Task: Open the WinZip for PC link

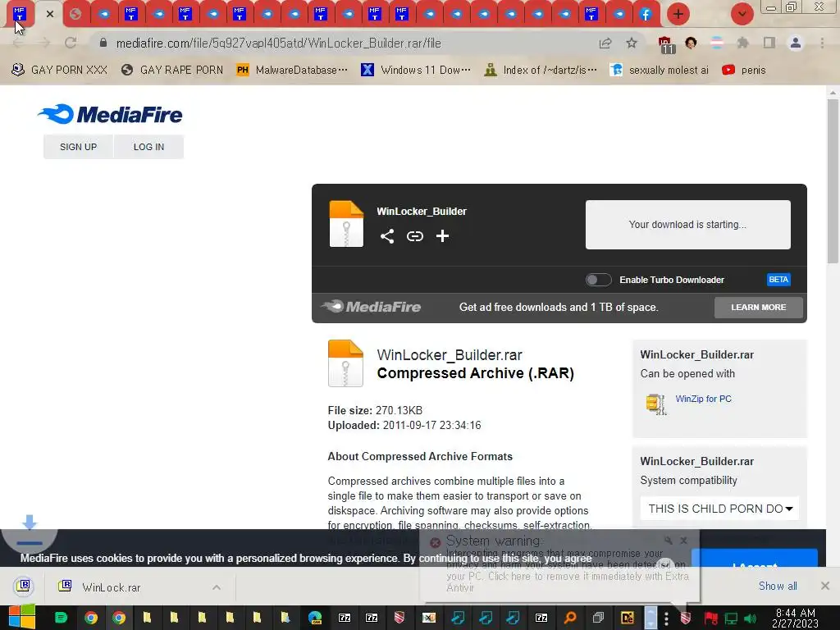Action: [703, 399]
